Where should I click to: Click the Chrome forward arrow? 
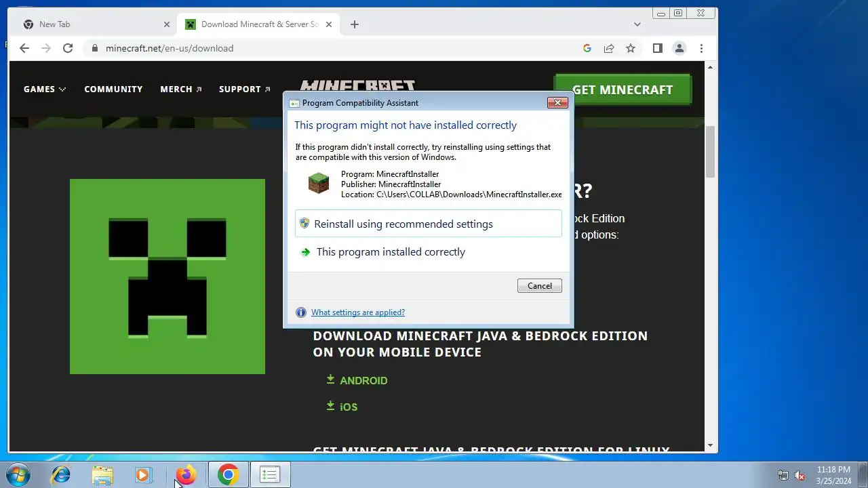46,48
